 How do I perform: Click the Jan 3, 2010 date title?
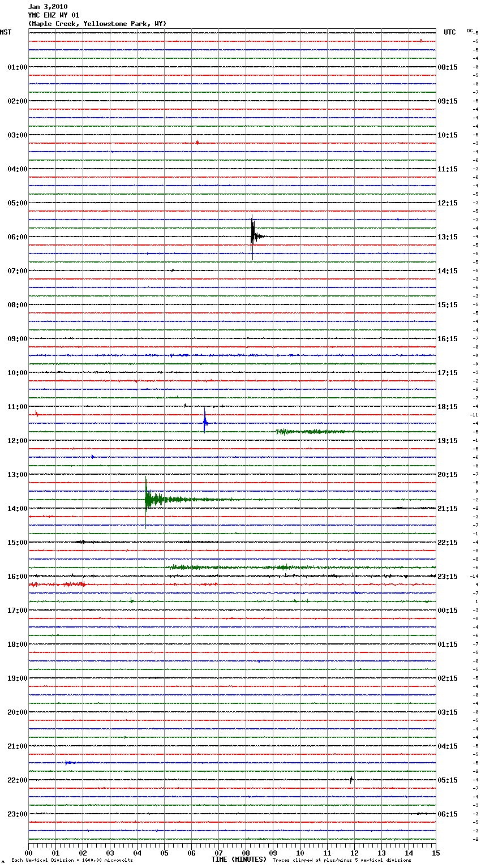pyautogui.click(x=48, y=7)
